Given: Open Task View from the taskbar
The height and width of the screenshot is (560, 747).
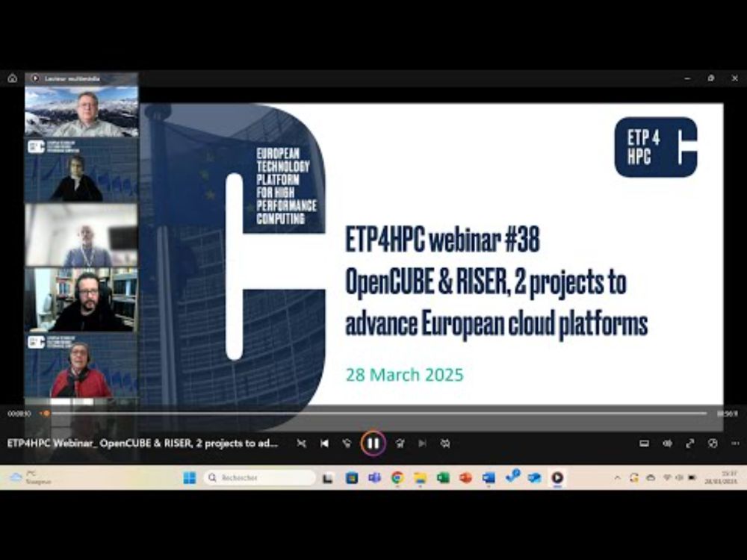Looking at the screenshot, I should click(x=328, y=478).
